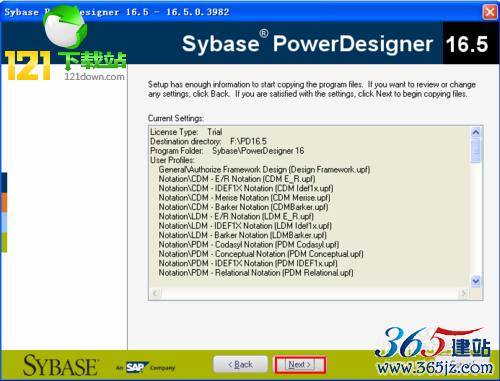The height and width of the screenshot is (381, 500).
Task: Click 'Notation\CDM - E/R Notation' line
Action: pos(237,179)
